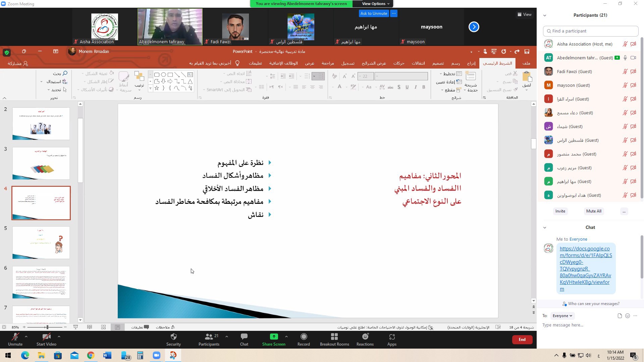Open chat recipient Everyone dropdown
Image resolution: width=644 pixels, height=362 pixels.
(562, 316)
